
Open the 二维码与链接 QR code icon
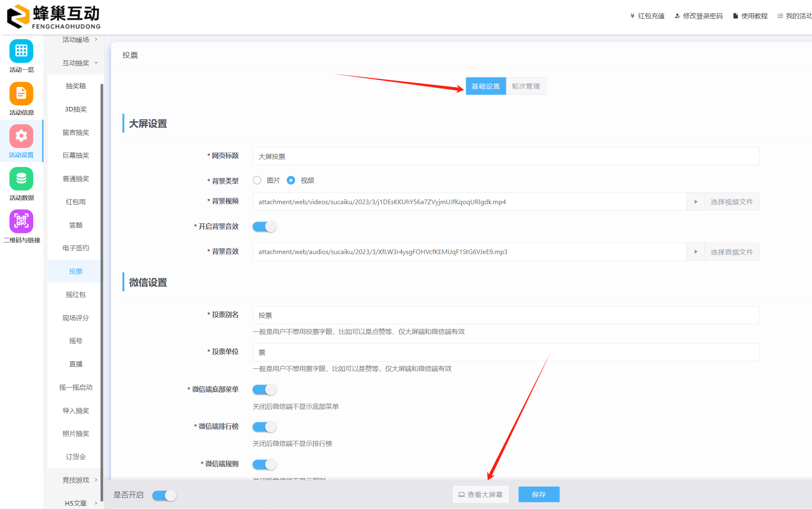(21, 221)
